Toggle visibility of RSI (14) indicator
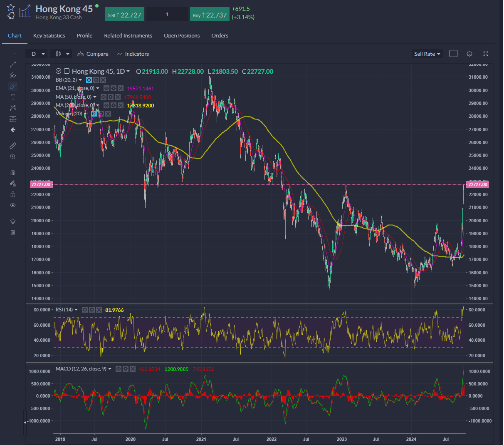 pyautogui.click(x=85, y=310)
